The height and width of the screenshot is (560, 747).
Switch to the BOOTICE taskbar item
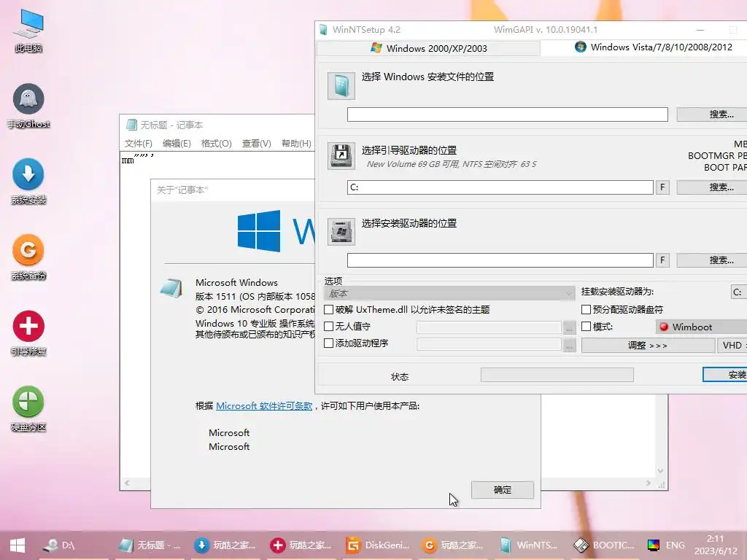point(604,545)
